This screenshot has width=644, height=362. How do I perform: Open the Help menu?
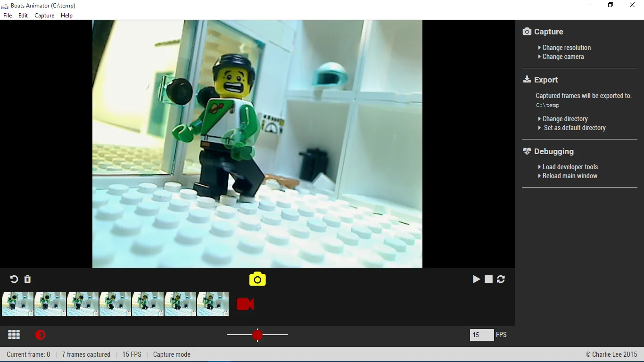[x=66, y=15]
